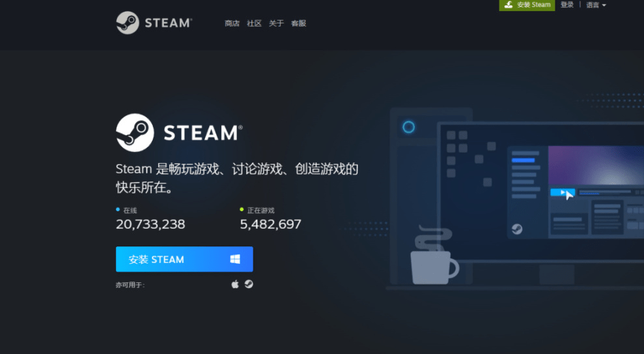Expand the 语言 language dropdown
Viewport: 644px width, 354px height.
[x=596, y=5]
